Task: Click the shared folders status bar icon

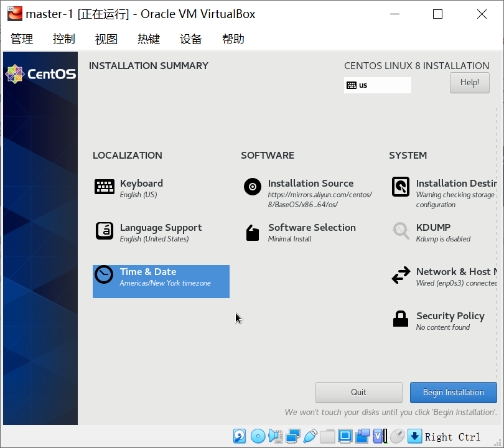Action: coord(327,436)
